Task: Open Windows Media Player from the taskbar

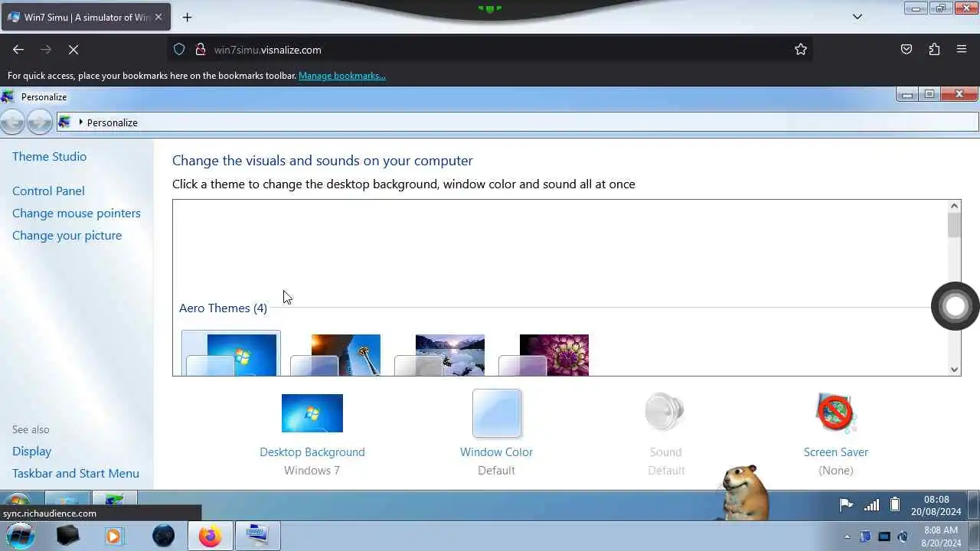Action: 113,536
